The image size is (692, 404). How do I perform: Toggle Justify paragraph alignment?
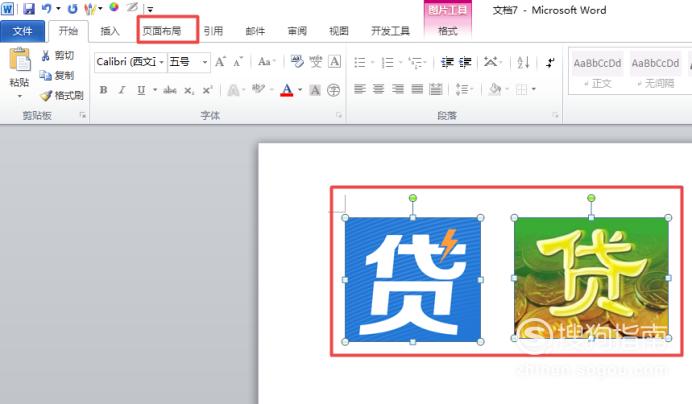(417, 90)
